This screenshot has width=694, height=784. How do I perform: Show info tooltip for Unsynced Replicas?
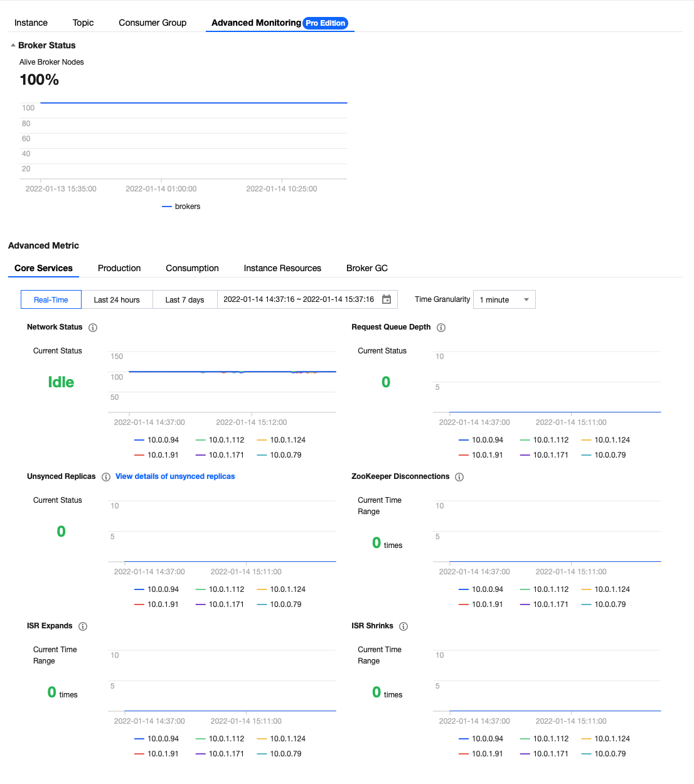coord(106,477)
